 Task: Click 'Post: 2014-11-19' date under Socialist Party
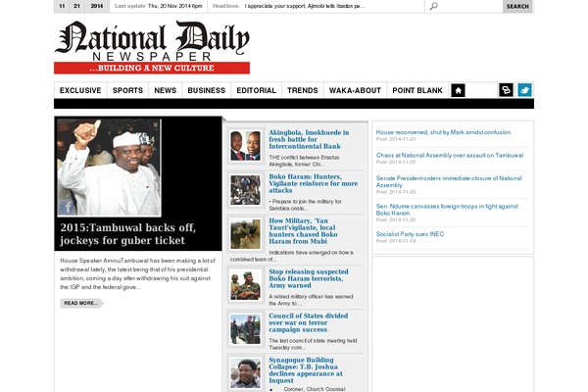(x=396, y=241)
